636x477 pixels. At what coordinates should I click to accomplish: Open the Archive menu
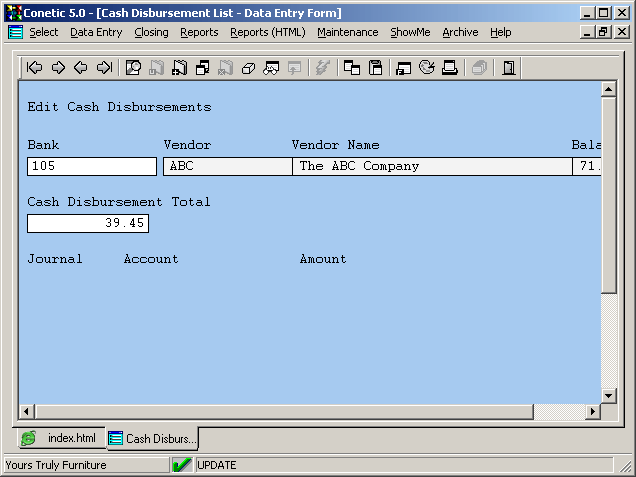click(x=460, y=32)
